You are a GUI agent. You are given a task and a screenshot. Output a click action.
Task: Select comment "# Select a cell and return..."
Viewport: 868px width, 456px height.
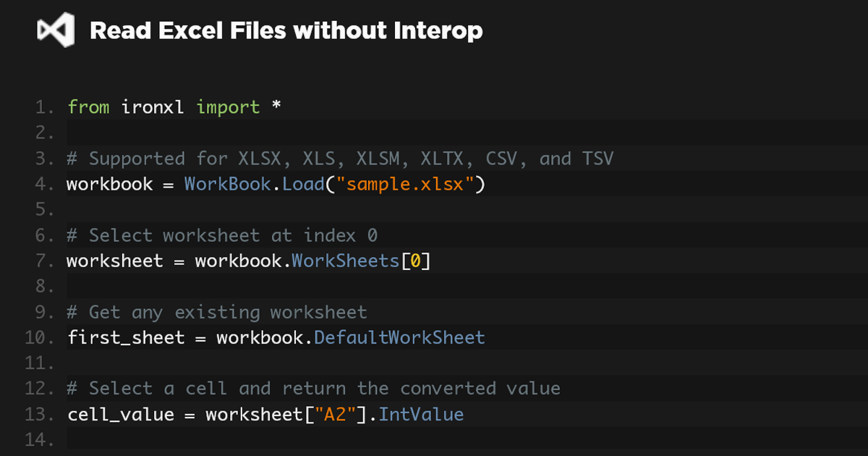click(x=313, y=389)
